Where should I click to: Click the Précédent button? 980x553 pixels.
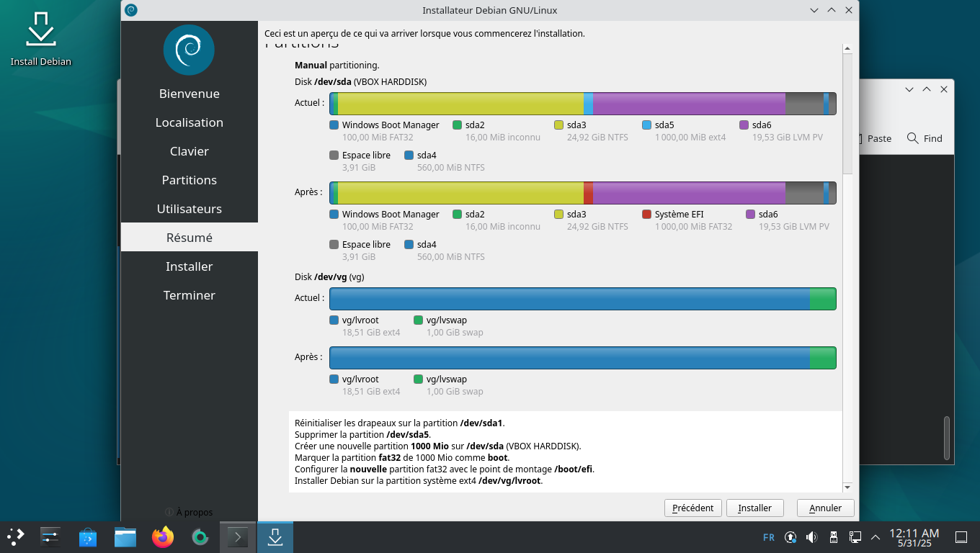(x=692, y=508)
